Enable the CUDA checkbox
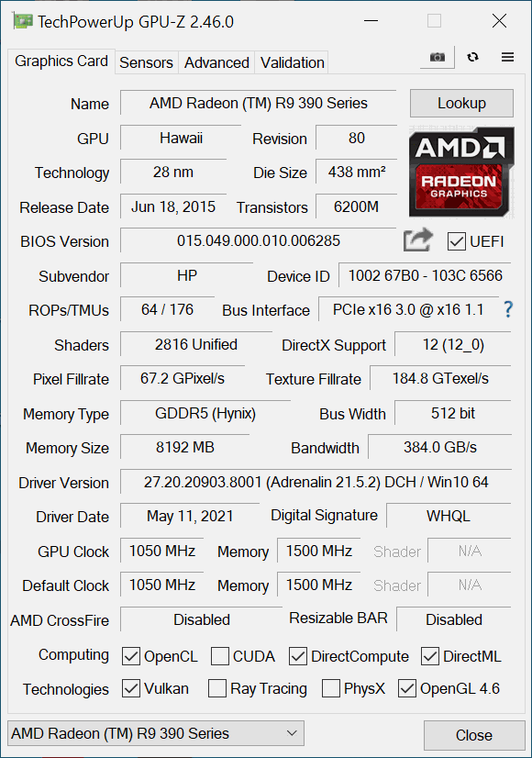This screenshot has width=532, height=758. click(x=220, y=656)
